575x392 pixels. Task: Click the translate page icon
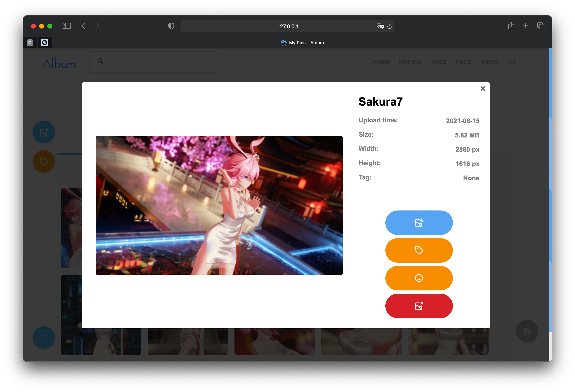pos(380,26)
